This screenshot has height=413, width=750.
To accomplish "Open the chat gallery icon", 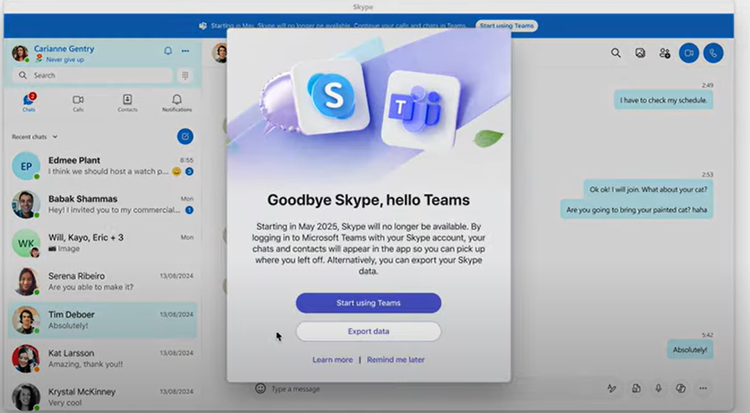I will (640, 53).
